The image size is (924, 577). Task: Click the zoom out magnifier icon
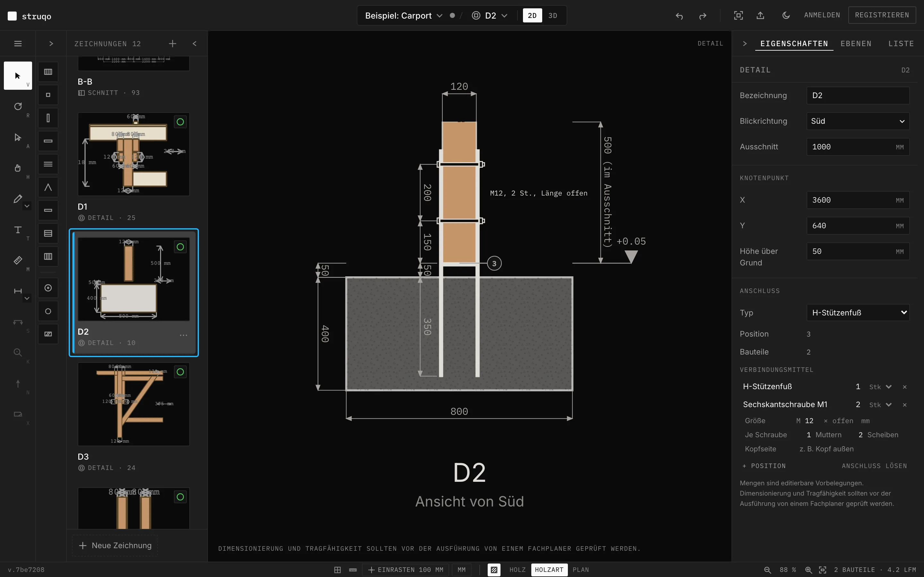tap(767, 570)
